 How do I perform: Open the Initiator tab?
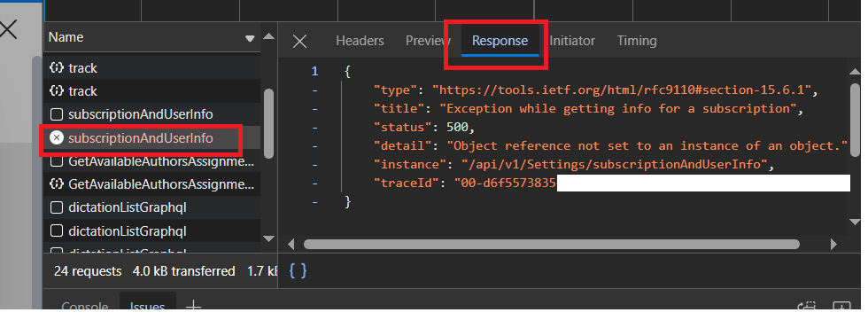572,41
